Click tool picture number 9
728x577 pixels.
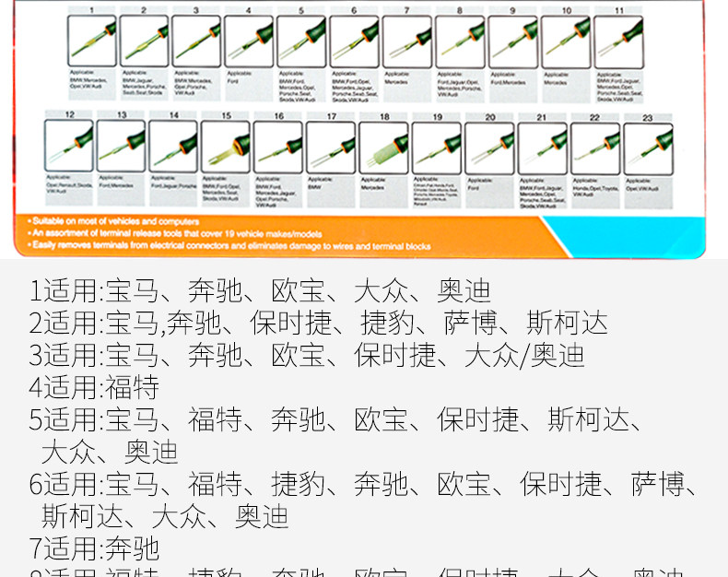pos(513,41)
